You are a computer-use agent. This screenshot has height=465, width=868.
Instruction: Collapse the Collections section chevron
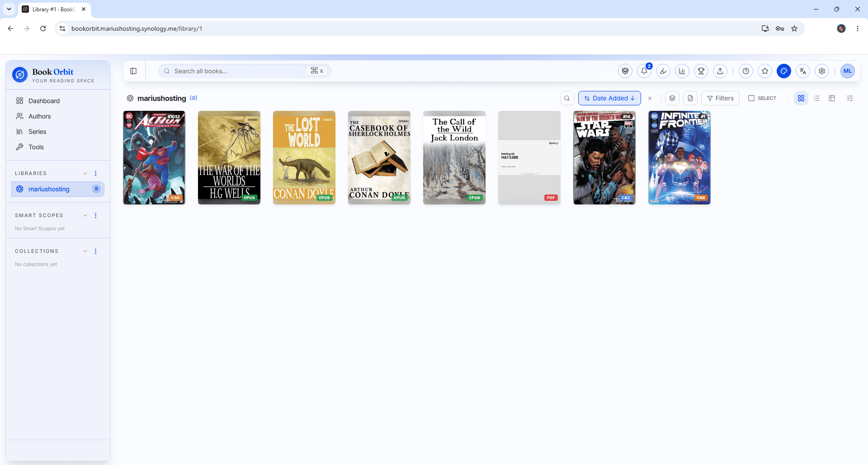[85, 251]
